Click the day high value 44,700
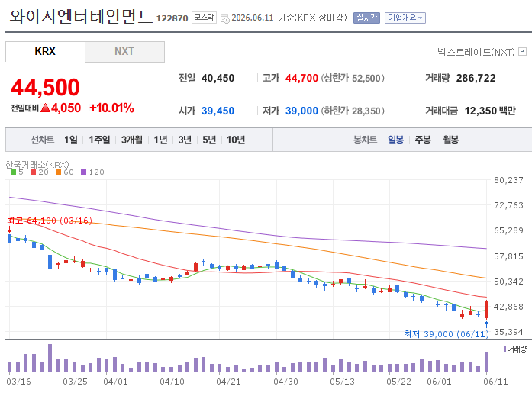532x396 pixels. coord(301,79)
